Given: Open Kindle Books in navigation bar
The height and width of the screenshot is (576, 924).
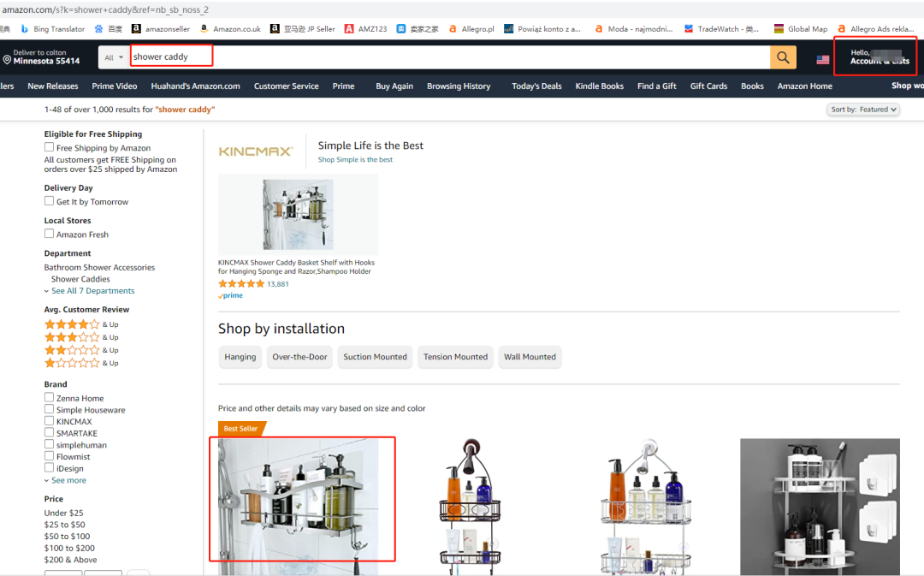Looking at the screenshot, I should click(x=599, y=86).
